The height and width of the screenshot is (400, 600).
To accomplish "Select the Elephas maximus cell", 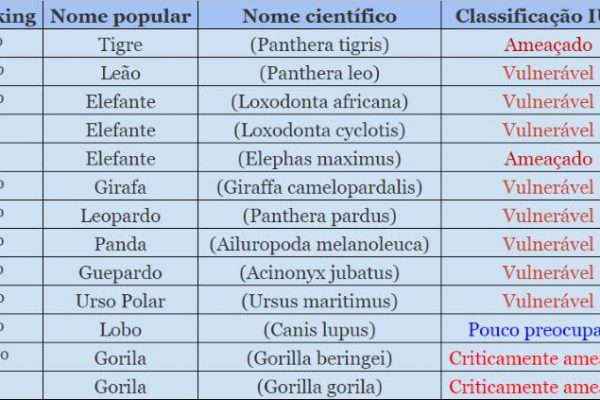I will coord(319,159).
